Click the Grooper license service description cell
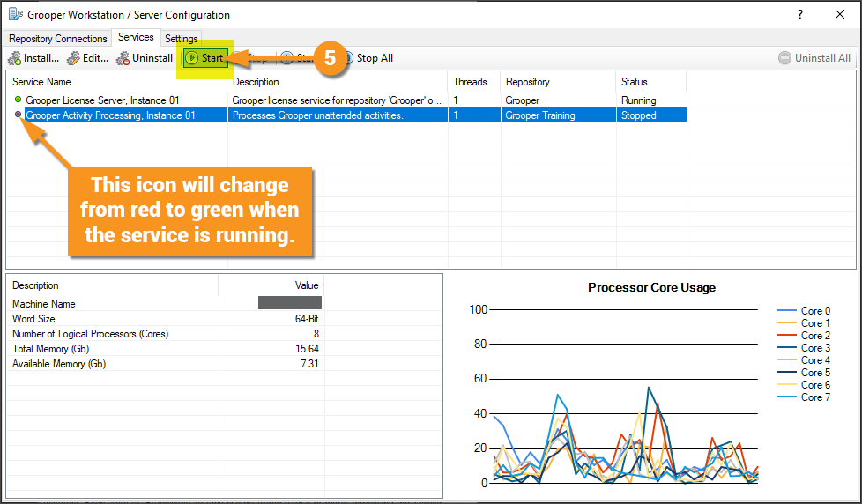This screenshot has height=504, width=862. click(x=337, y=100)
